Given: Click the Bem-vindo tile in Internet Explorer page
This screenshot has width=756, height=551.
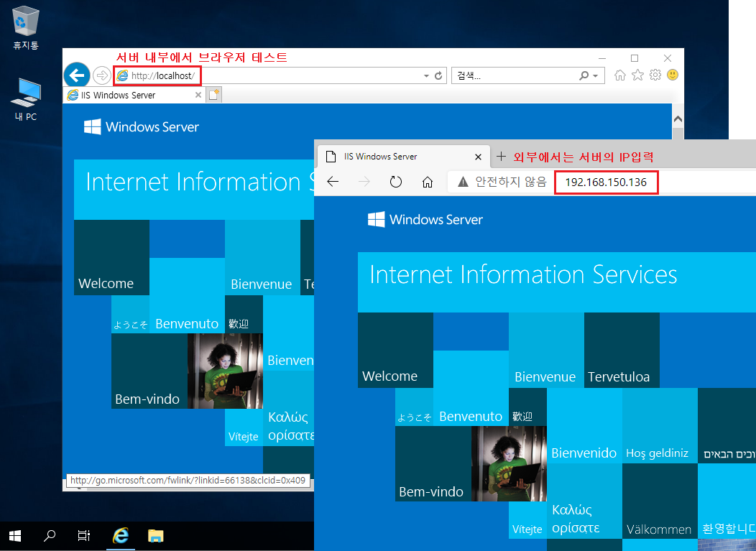Looking at the screenshot, I should [149, 371].
